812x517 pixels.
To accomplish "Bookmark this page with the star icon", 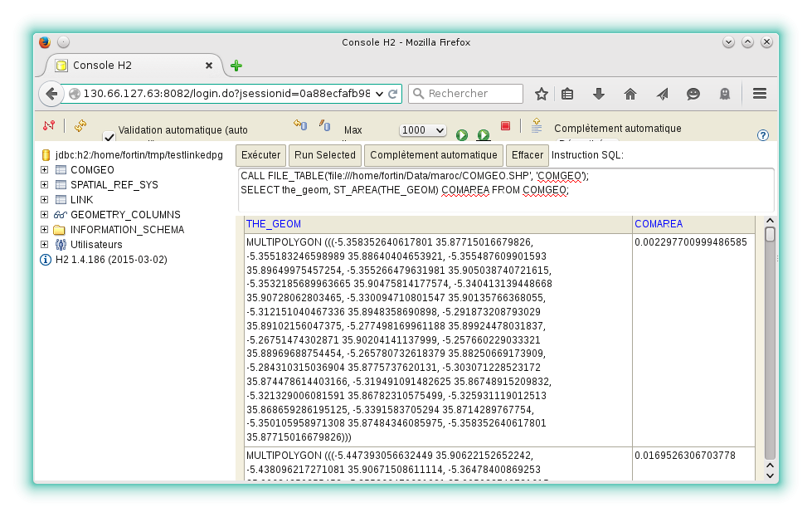I will click(542, 94).
